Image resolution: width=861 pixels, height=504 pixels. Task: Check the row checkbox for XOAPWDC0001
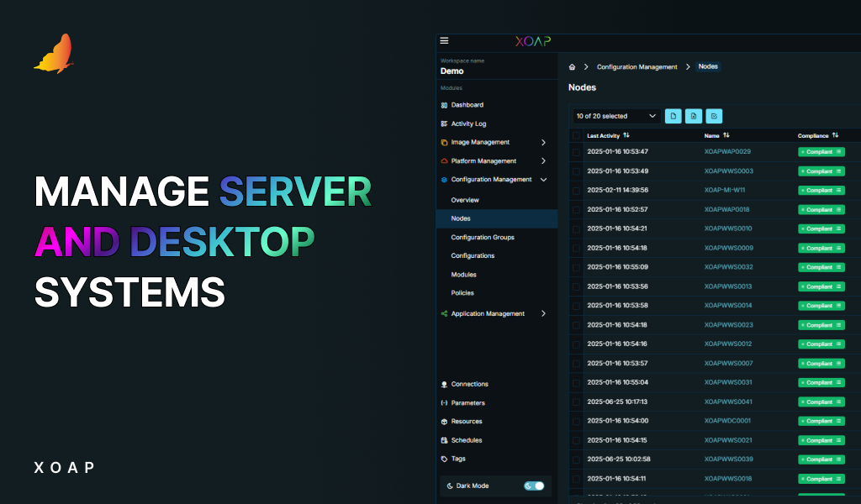tap(576, 422)
